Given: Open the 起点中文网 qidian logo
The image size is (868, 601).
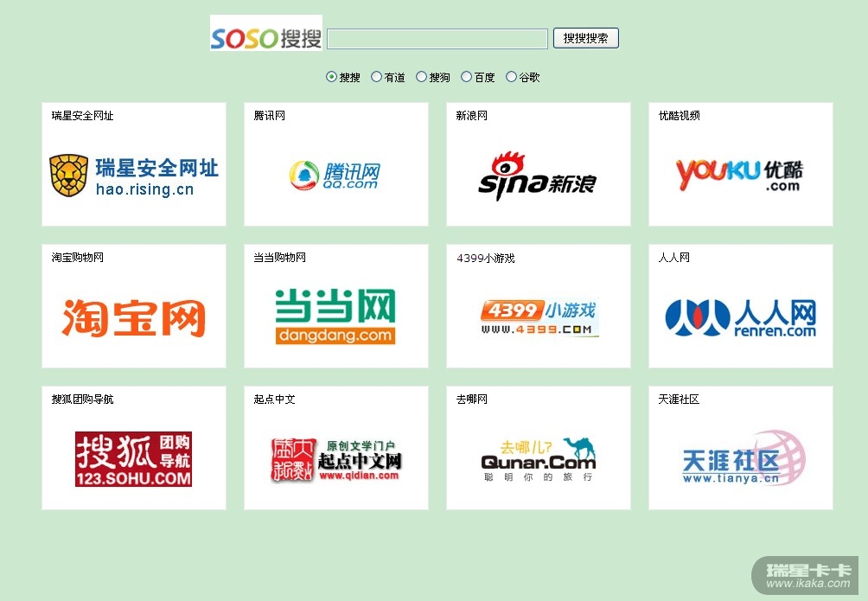Looking at the screenshot, I should tap(336, 460).
